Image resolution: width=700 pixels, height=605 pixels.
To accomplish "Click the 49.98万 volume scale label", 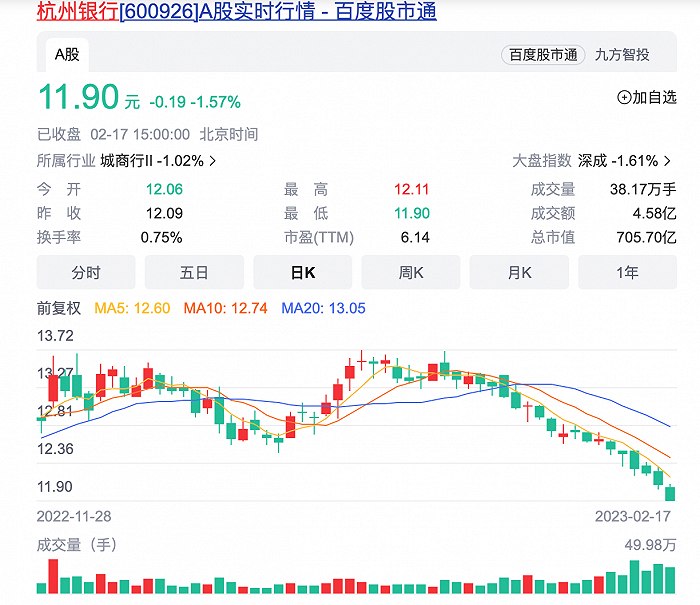I will click(650, 545).
